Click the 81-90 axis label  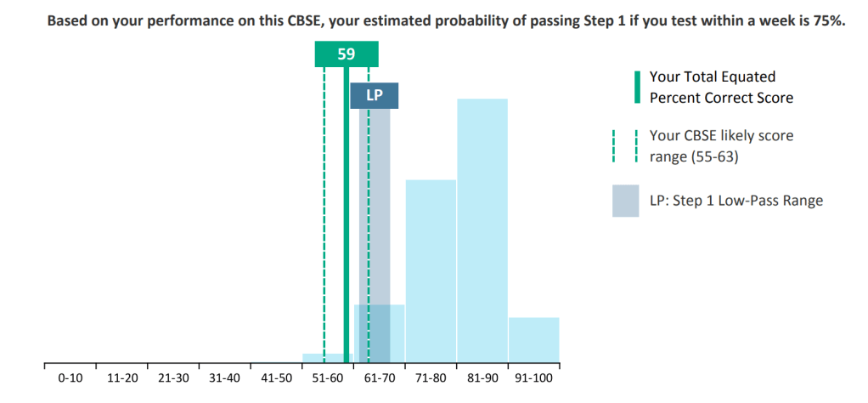(482, 378)
